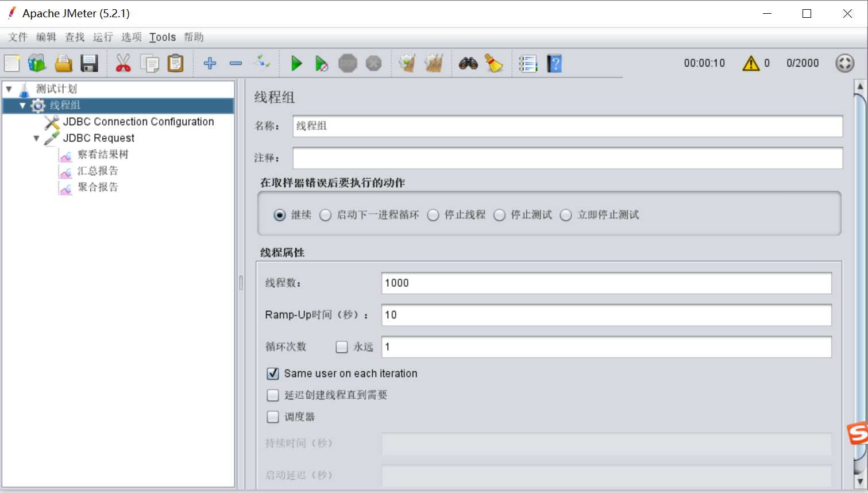
Task: Open the 查找 menu
Action: (75, 37)
